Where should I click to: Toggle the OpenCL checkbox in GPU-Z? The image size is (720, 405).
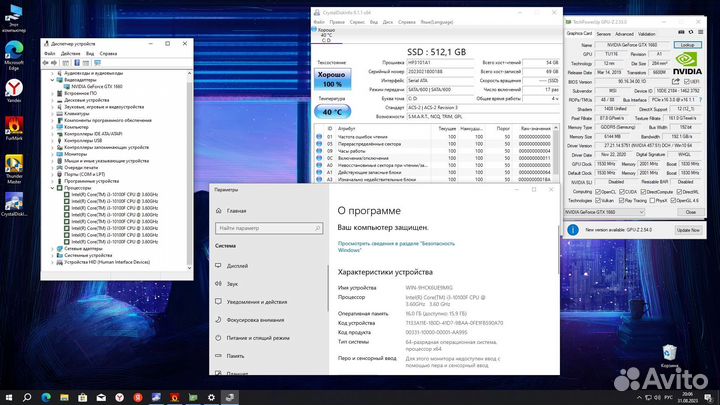[598, 191]
